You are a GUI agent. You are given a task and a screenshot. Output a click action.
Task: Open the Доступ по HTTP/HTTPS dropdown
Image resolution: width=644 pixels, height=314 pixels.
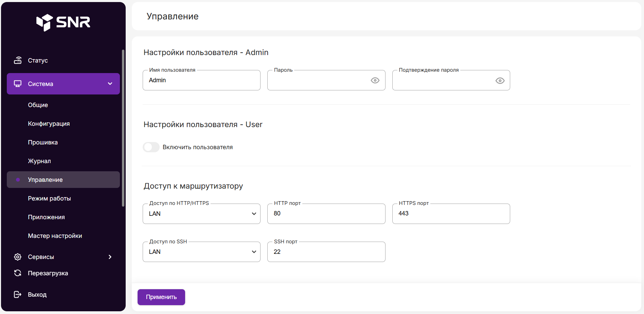coord(201,214)
